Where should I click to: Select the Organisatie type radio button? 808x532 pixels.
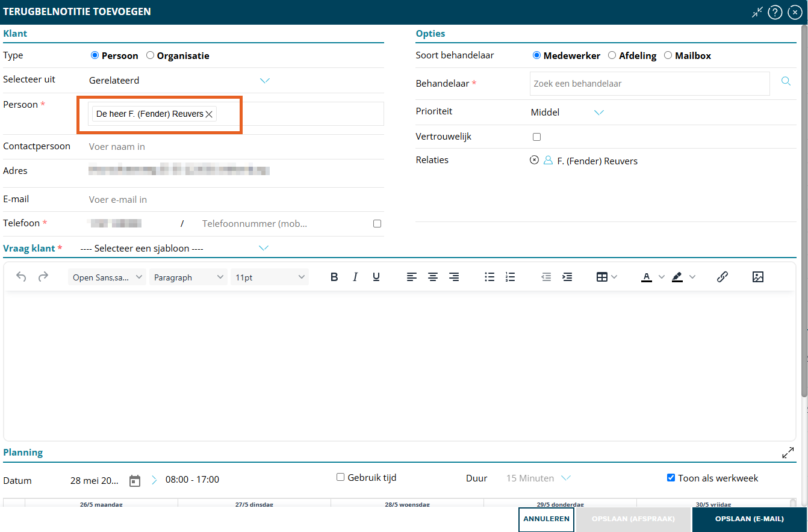tap(150, 55)
